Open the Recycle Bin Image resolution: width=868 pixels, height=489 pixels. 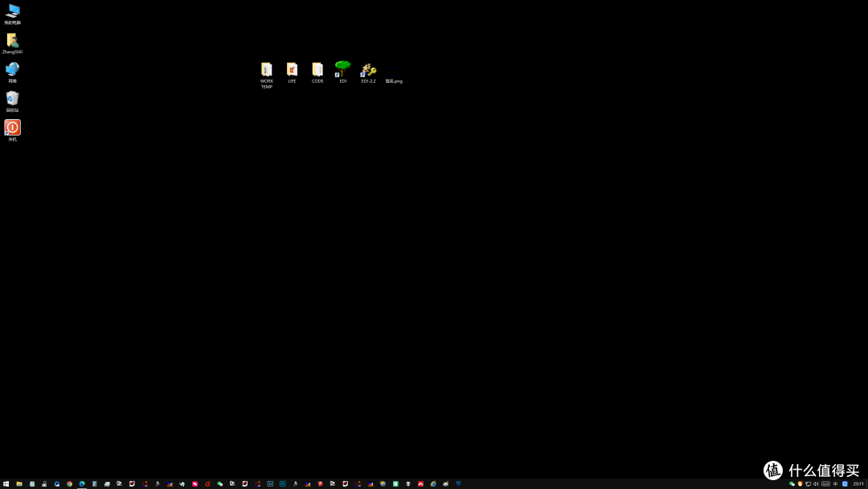pyautogui.click(x=12, y=101)
